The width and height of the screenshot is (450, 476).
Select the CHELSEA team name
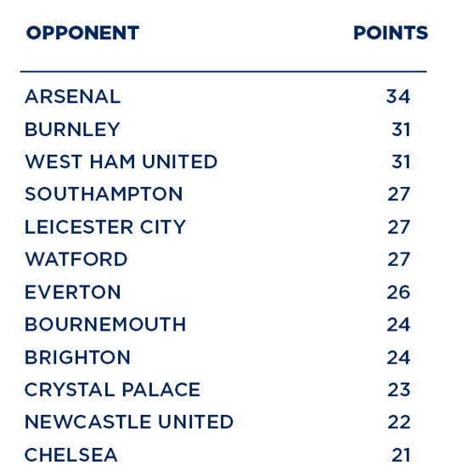point(71,455)
